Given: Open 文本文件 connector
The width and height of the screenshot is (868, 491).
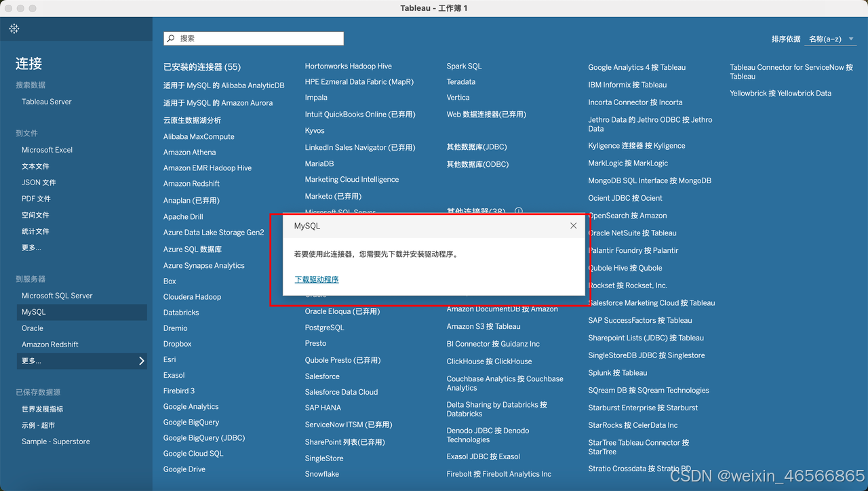Looking at the screenshot, I should tap(35, 166).
